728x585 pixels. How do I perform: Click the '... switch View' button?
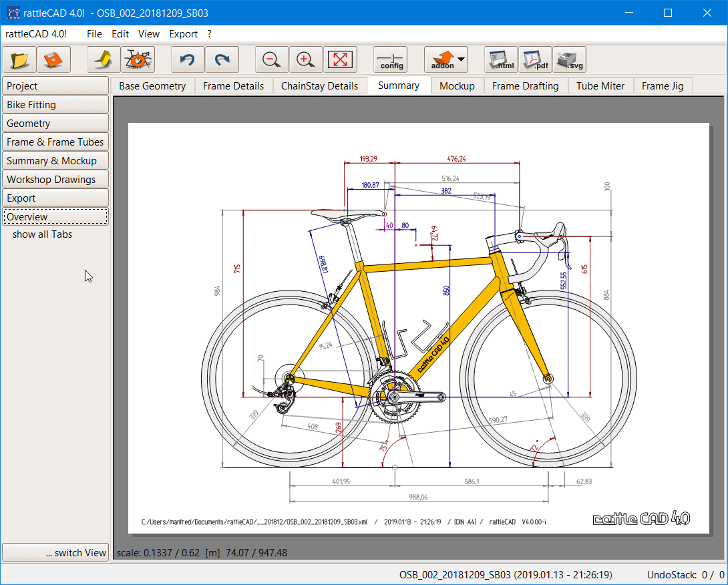(55, 552)
